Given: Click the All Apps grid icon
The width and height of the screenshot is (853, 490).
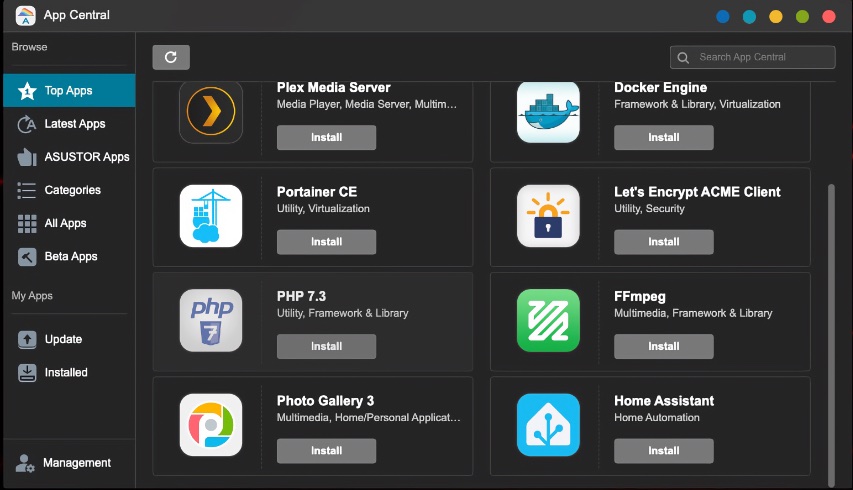Looking at the screenshot, I should point(27,224).
